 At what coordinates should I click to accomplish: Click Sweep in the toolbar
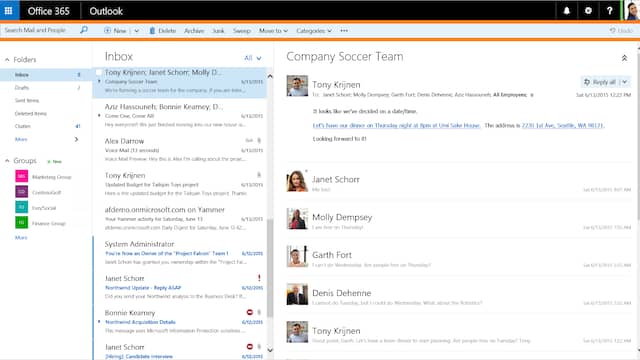(242, 31)
